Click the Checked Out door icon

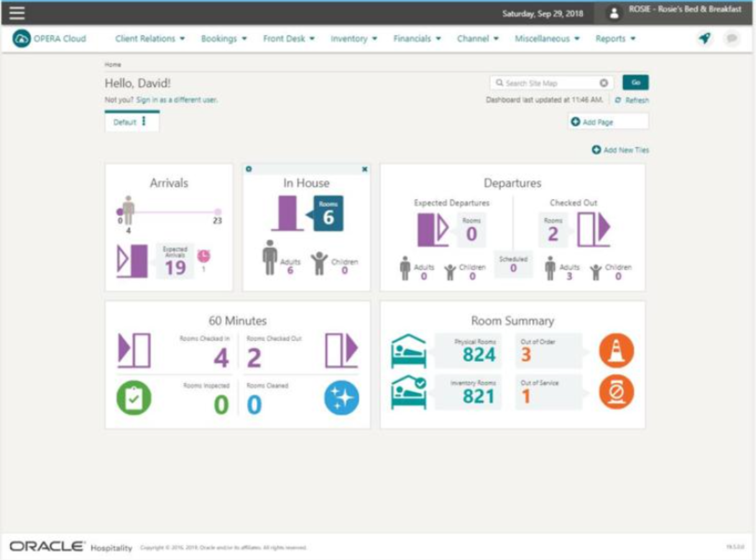[x=594, y=230]
